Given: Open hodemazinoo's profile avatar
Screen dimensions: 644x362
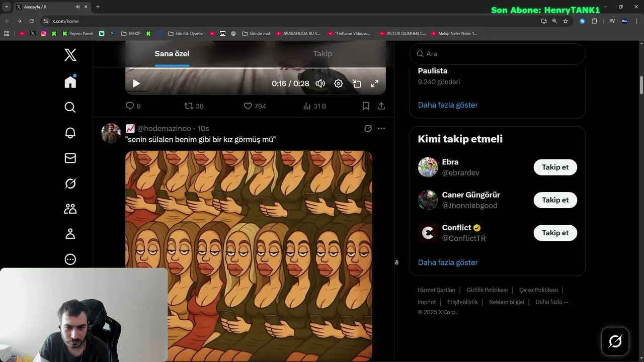Looking at the screenshot, I should pyautogui.click(x=111, y=133).
